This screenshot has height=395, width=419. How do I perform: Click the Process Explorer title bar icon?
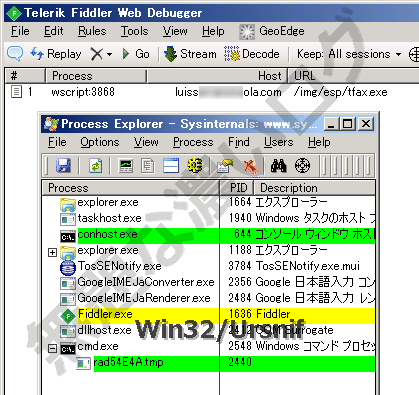51,124
